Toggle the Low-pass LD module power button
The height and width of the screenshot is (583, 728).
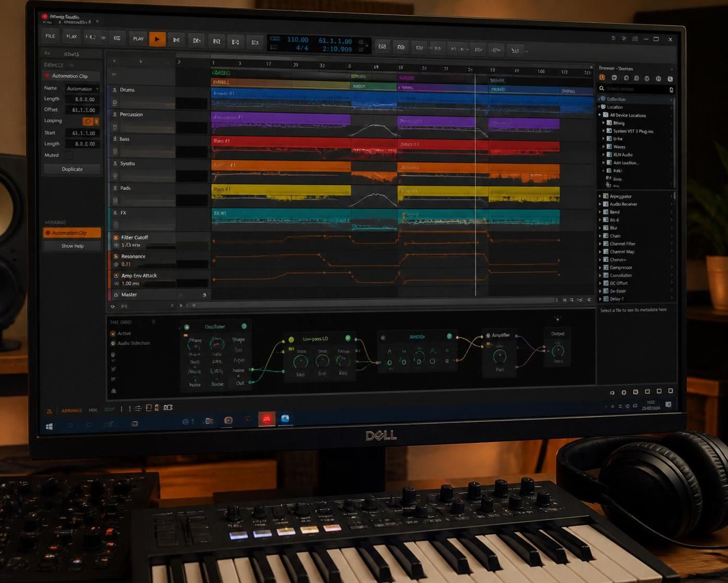pyautogui.click(x=348, y=338)
